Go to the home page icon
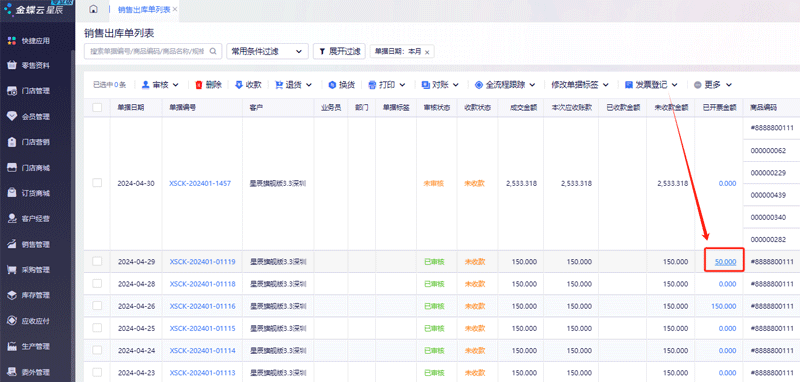Viewport: 800px width, 382px height. coord(93,9)
